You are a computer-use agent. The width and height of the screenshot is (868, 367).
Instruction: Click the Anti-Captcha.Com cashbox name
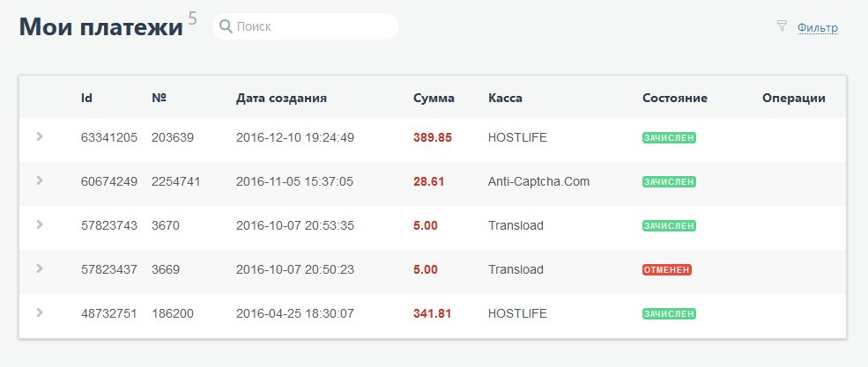(538, 181)
